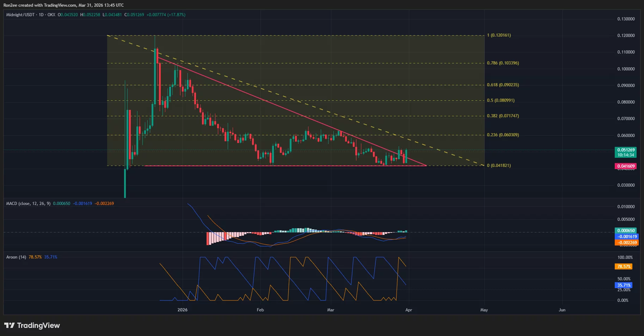This screenshot has width=644, height=336.
Task: Select the Mar label on time axis
Action: tap(330, 310)
